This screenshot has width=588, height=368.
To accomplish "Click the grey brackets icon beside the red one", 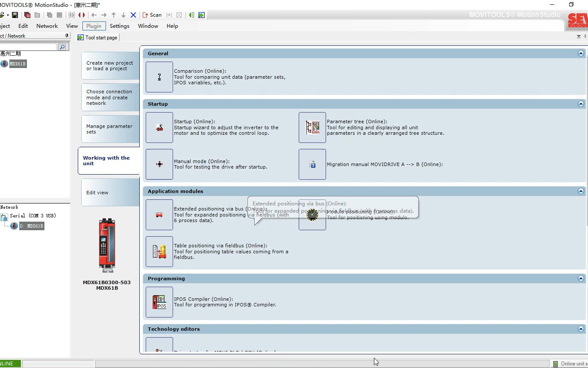I will pyautogui.click(x=72, y=15).
